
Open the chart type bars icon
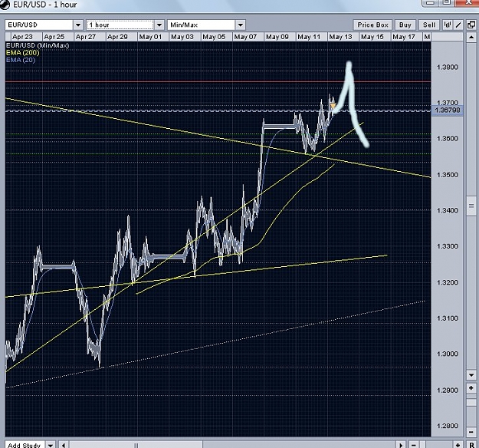pos(448,25)
